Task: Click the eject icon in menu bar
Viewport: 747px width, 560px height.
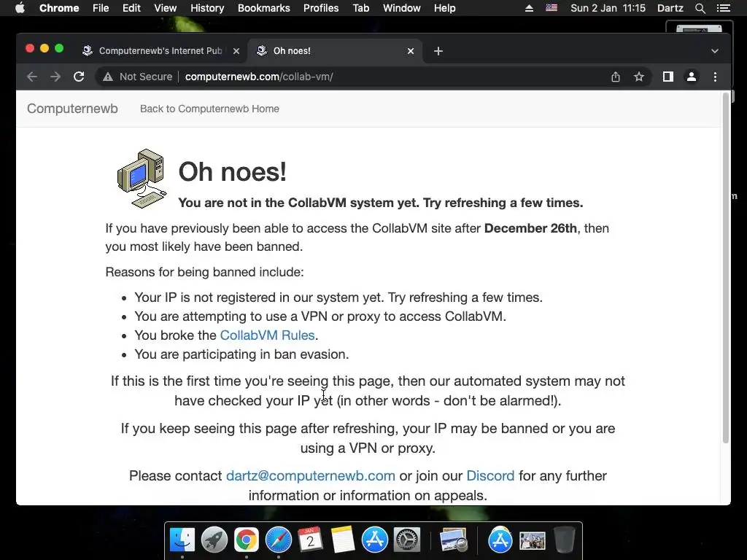Action: coord(529,8)
